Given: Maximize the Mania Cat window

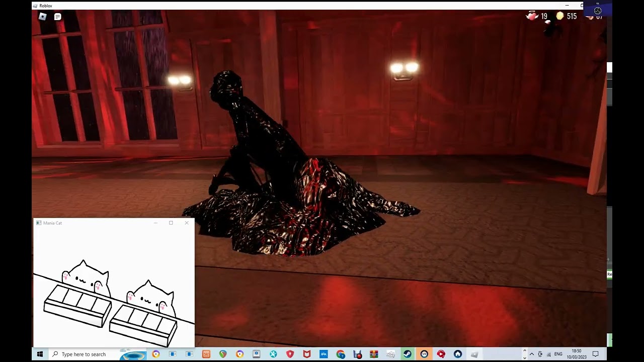Looking at the screenshot, I should tap(171, 223).
